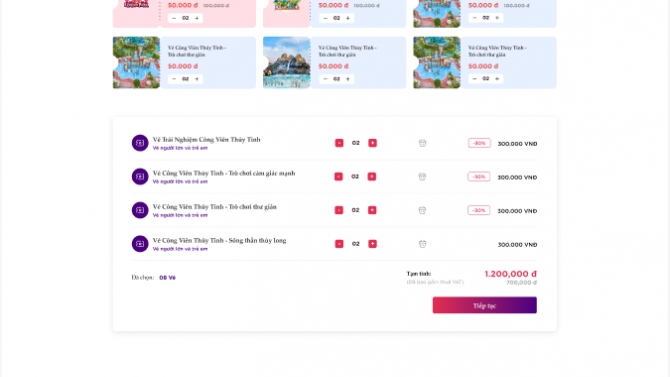Click -30% badge in cart row Trò chơi thư giãn
The width and height of the screenshot is (670, 377).
[479, 210]
